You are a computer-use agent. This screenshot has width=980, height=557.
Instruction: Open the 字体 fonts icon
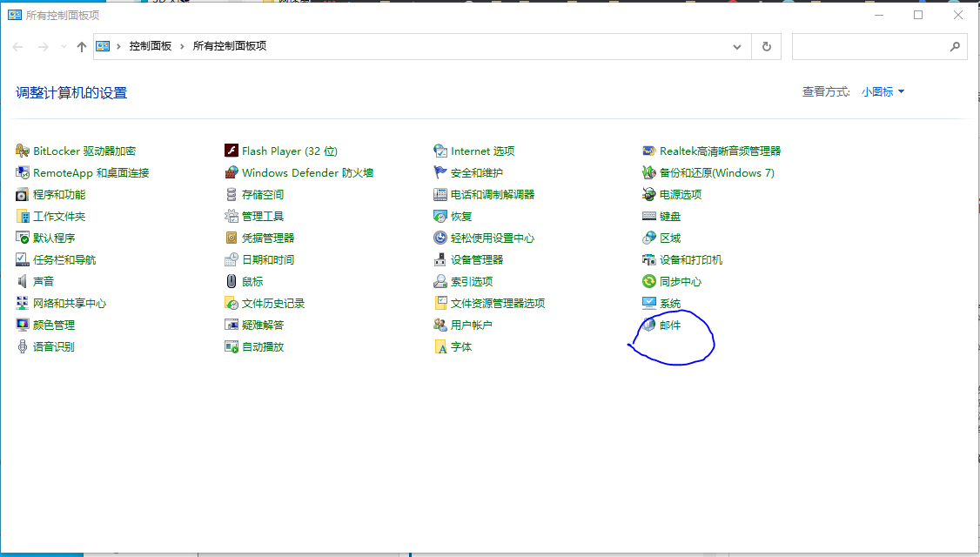click(x=440, y=347)
